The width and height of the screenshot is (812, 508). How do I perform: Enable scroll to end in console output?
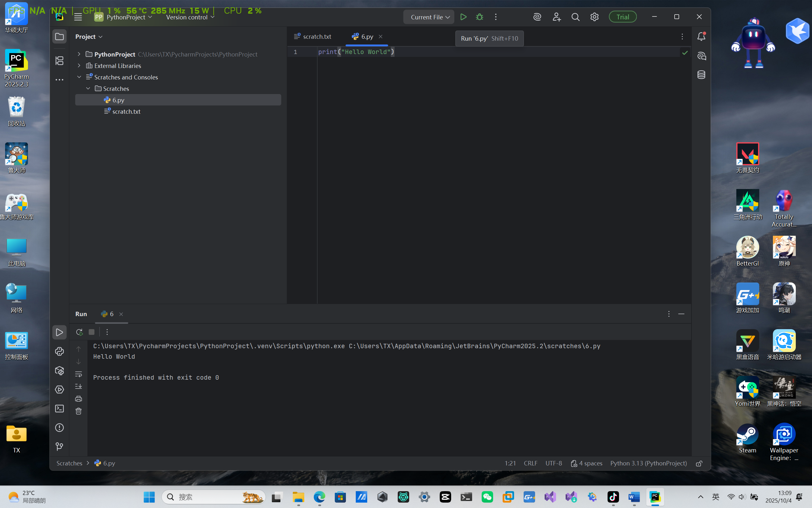78,386
